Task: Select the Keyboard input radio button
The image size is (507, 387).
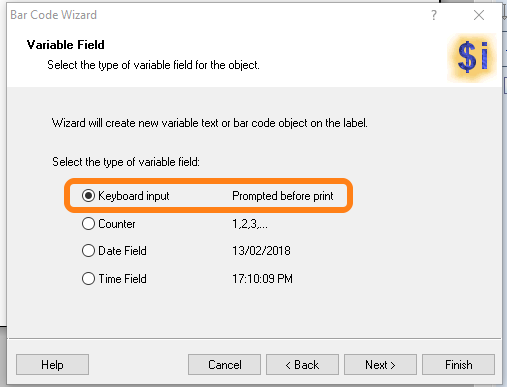Action: [x=88, y=196]
